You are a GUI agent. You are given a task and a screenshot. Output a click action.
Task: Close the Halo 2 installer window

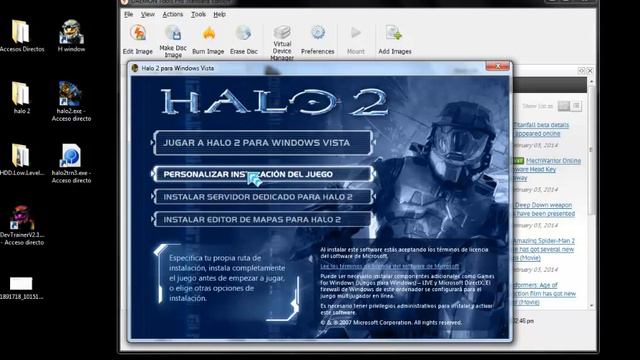(x=498, y=66)
